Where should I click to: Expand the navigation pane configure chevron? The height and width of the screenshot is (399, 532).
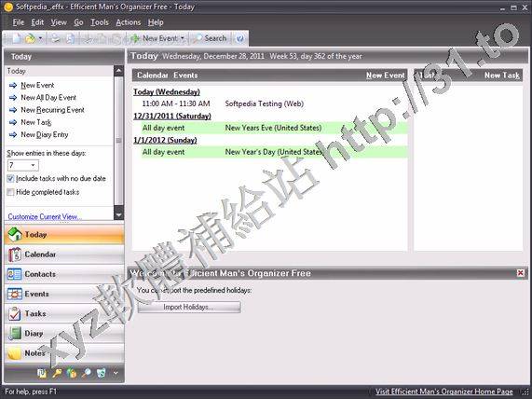pos(116,373)
